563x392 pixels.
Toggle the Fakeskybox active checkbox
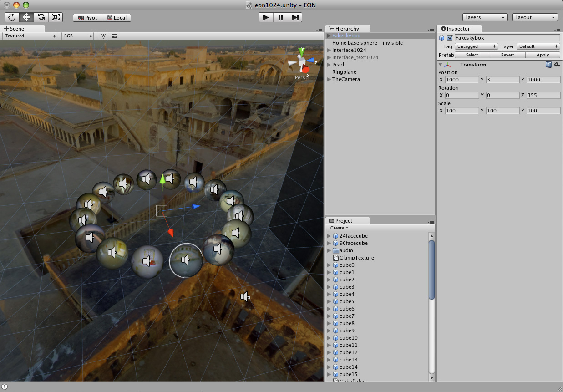pyautogui.click(x=450, y=38)
